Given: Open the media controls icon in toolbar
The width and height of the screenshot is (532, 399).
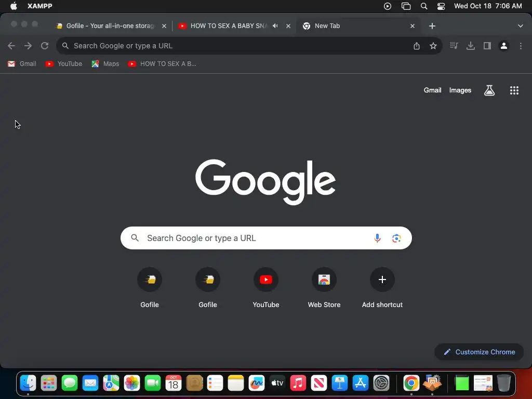Looking at the screenshot, I should pos(454,46).
